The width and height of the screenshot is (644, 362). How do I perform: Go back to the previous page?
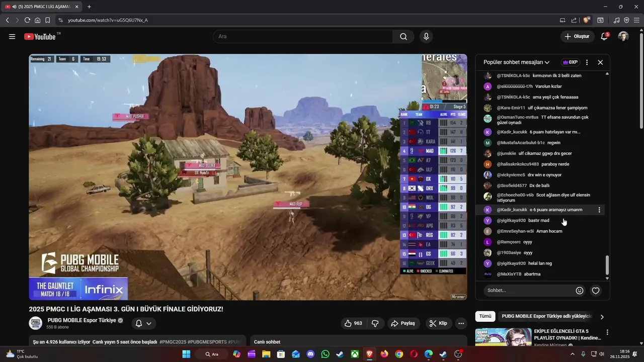pos(7,20)
